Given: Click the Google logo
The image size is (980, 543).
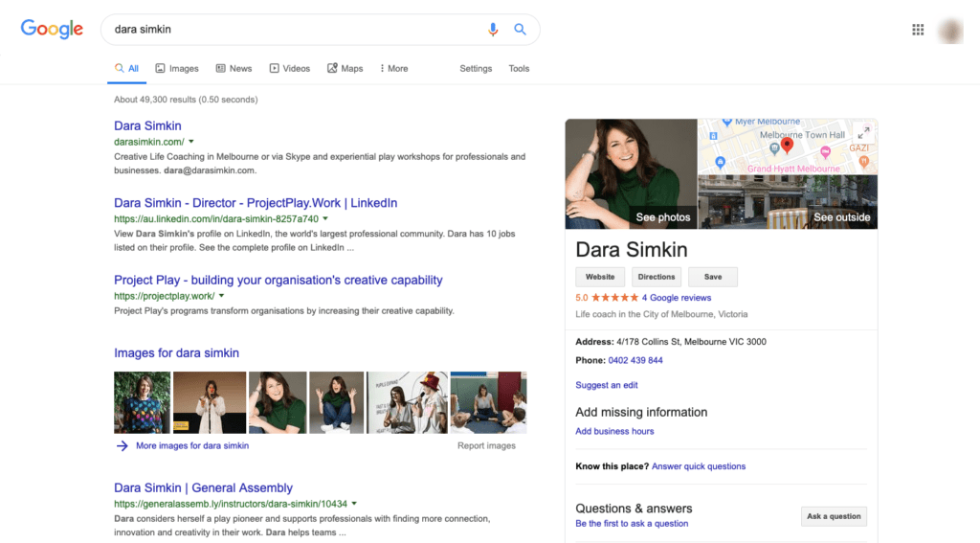Looking at the screenshot, I should click(x=52, y=29).
